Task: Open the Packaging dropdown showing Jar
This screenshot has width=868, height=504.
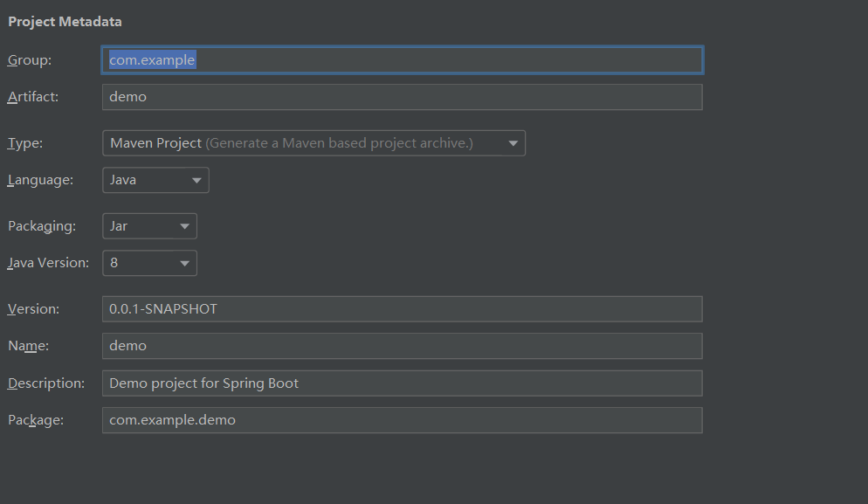Action: click(x=149, y=226)
